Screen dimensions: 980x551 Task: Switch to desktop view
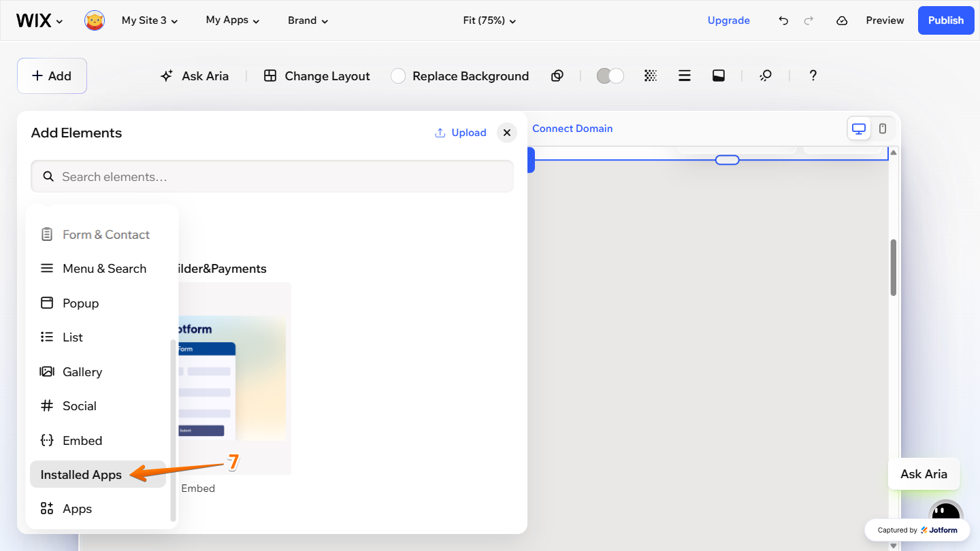(859, 129)
